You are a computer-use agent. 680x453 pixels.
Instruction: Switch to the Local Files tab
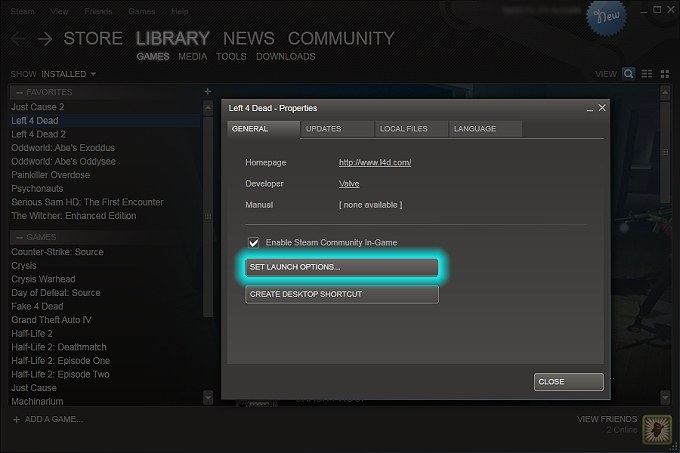point(411,129)
